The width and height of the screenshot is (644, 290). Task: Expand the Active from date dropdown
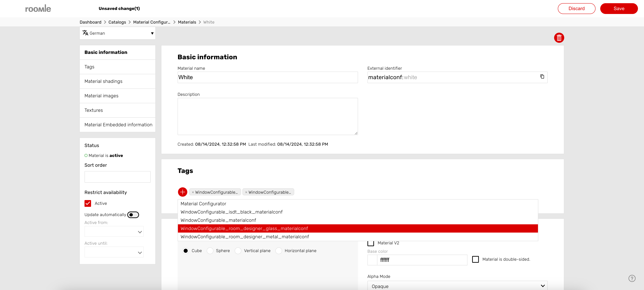114,232
